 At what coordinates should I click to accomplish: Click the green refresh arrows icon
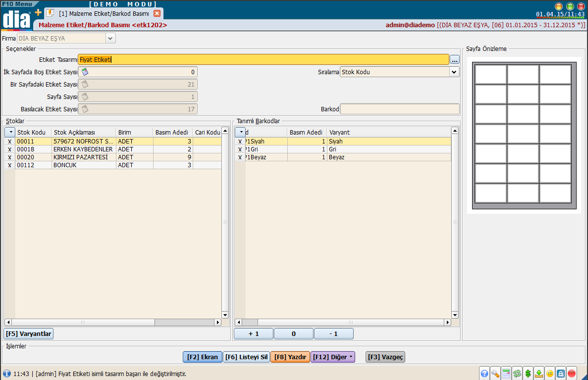[x=517, y=373]
